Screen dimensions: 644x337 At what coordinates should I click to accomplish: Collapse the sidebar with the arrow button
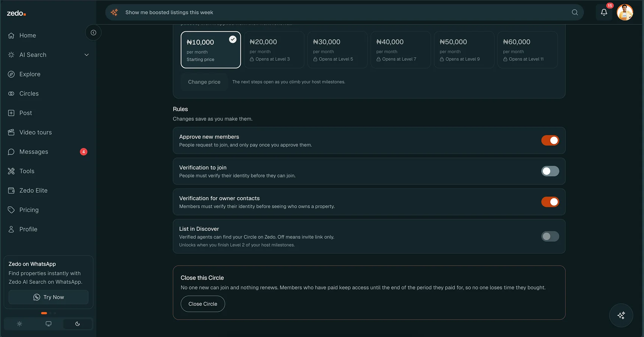[93, 33]
